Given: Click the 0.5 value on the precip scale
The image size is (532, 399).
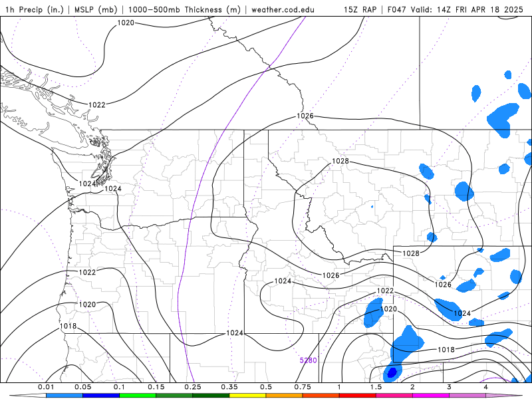Looking at the screenshot, I should (266, 387).
